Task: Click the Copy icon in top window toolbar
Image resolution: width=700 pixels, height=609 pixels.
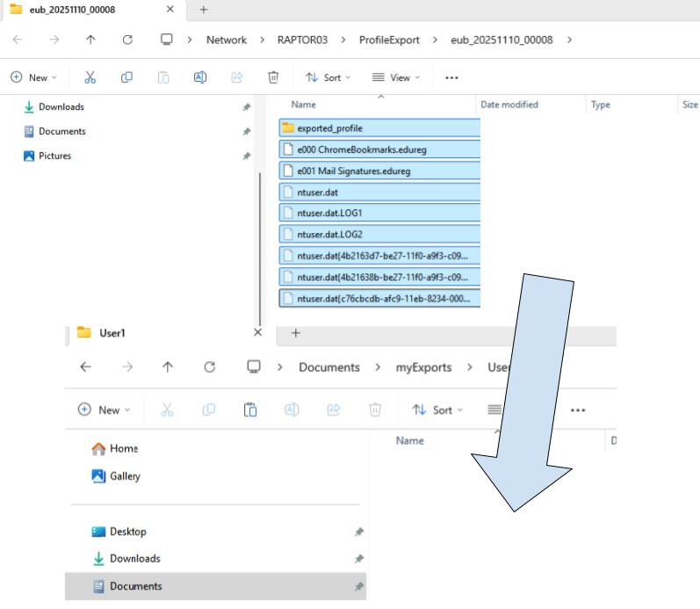Action: click(x=126, y=77)
